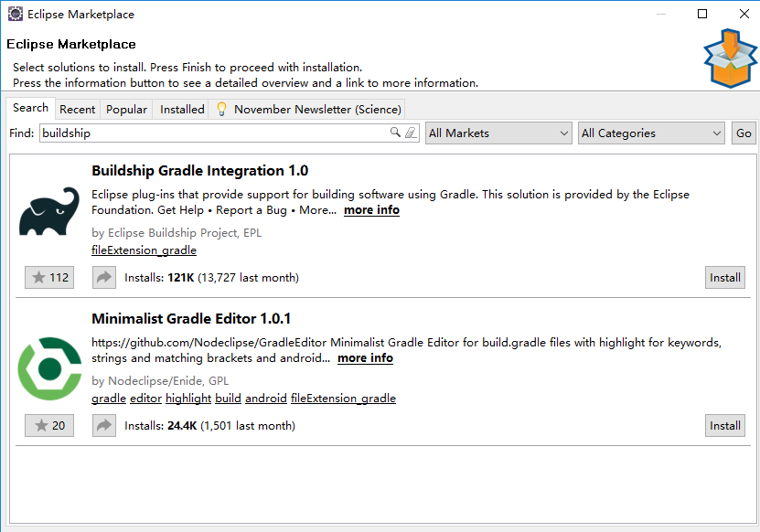Click the lightbulb icon on Newsletter tab
Screen dimensions: 760x532
[221, 109]
